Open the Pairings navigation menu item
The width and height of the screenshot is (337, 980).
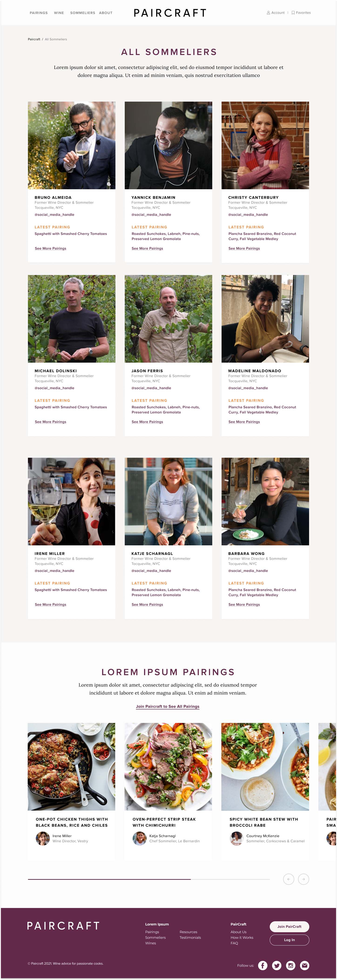click(39, 13)
